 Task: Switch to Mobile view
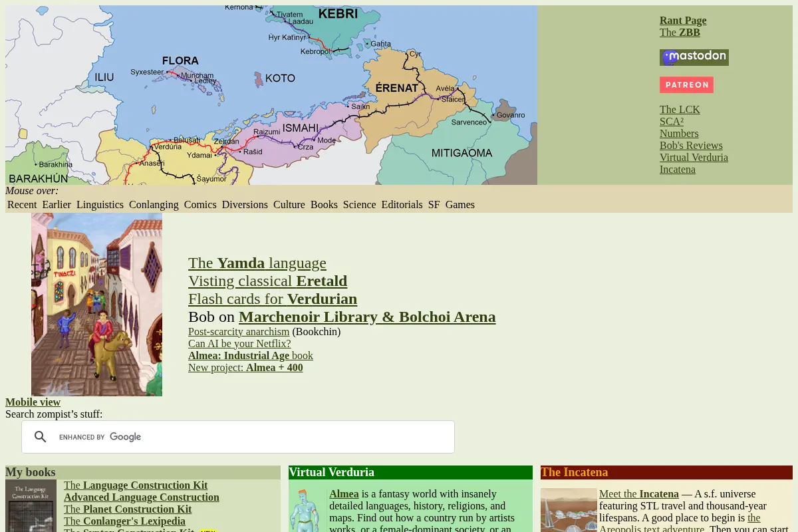[x=33, y=402]
